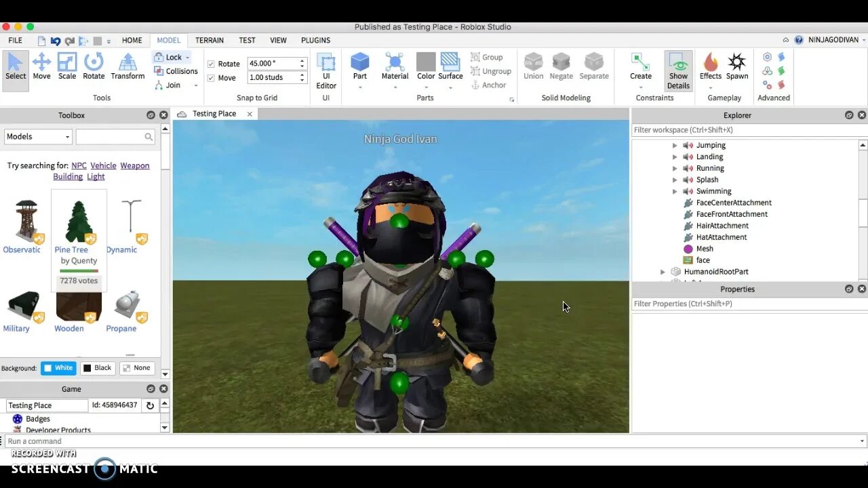This screenshot has height=488, width=868.
Task: Activate the Transform tool
Action: pos(127,67)
